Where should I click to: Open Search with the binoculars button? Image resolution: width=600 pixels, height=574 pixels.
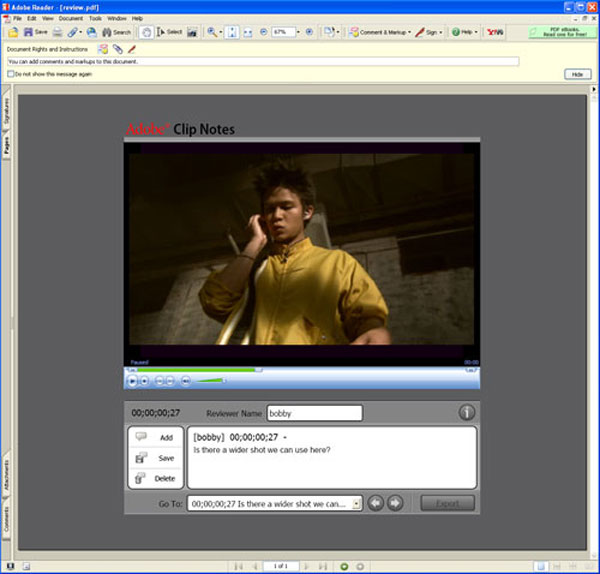(x=117, y=32)
